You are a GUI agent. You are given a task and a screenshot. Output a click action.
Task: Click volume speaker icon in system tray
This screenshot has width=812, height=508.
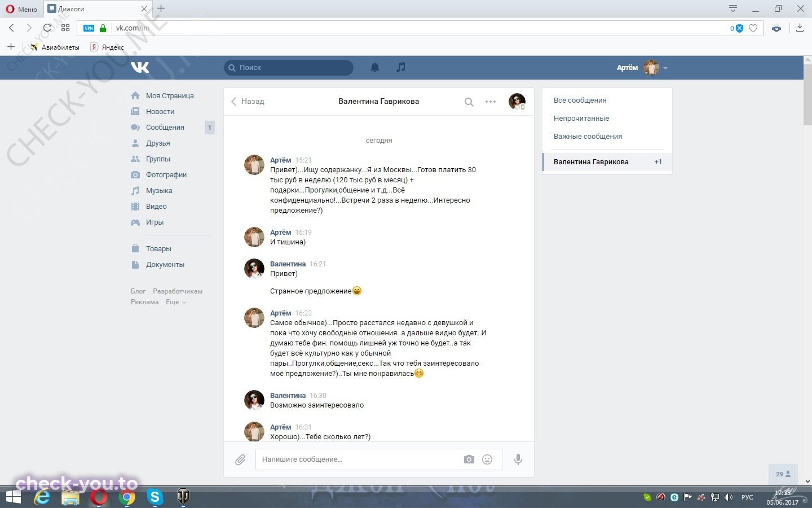[729, 497]
